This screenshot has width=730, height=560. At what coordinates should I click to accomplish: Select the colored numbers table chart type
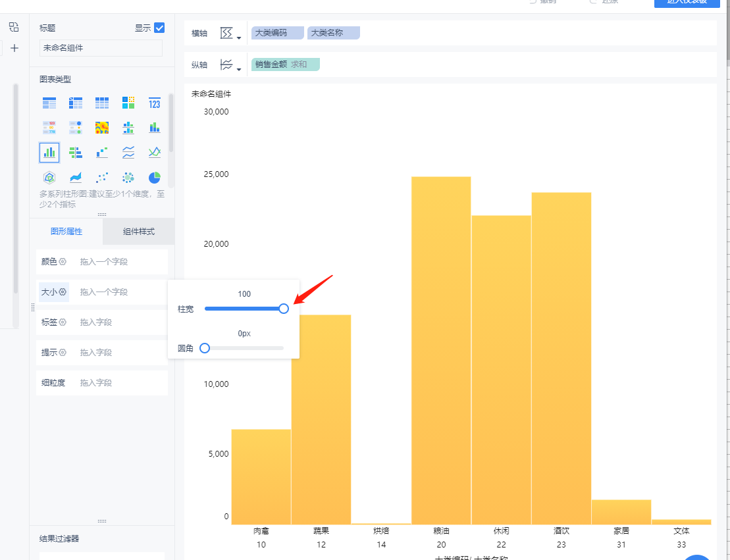pyautogui.click(x=49, y=128)
